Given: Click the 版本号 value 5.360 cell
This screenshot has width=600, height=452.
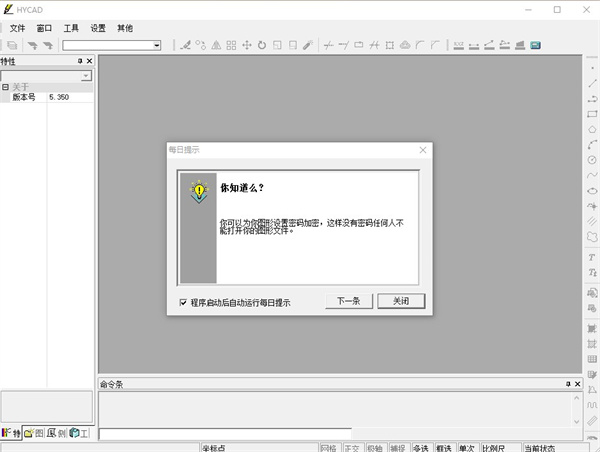Looking at the screenshot, I should coord(70,97).
